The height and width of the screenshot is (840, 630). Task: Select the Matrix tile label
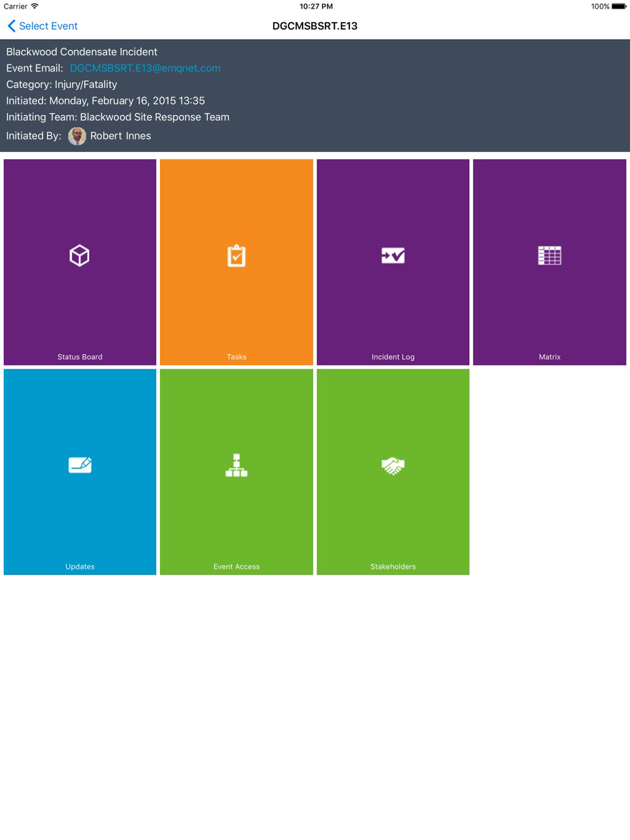click(549, 357)
